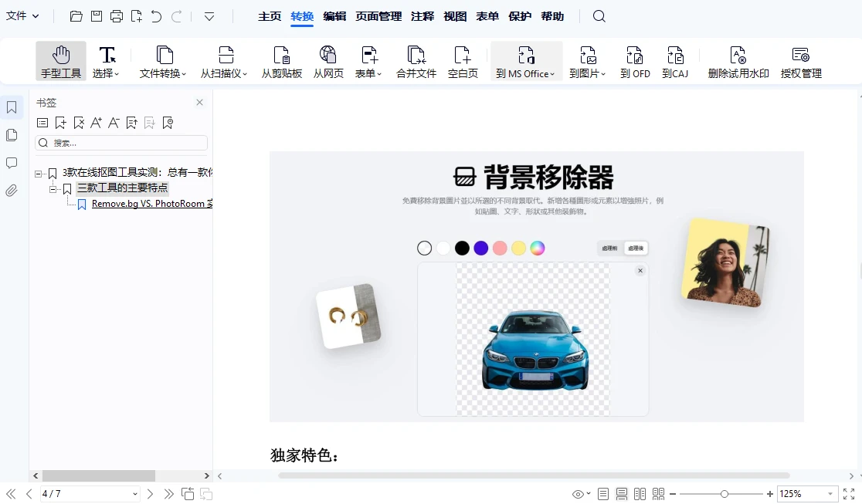
Task: Click the 空白页 blank page tool
Action: tap(463, 62)
